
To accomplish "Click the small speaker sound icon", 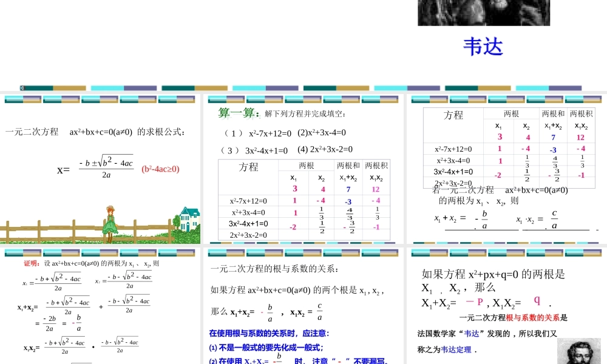I will 22,88.
